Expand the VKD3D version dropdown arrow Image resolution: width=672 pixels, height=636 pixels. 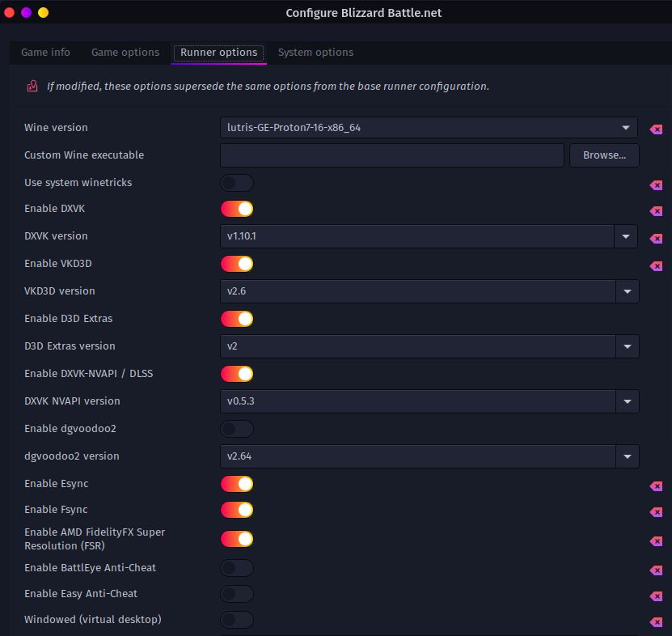pos(628,291)
